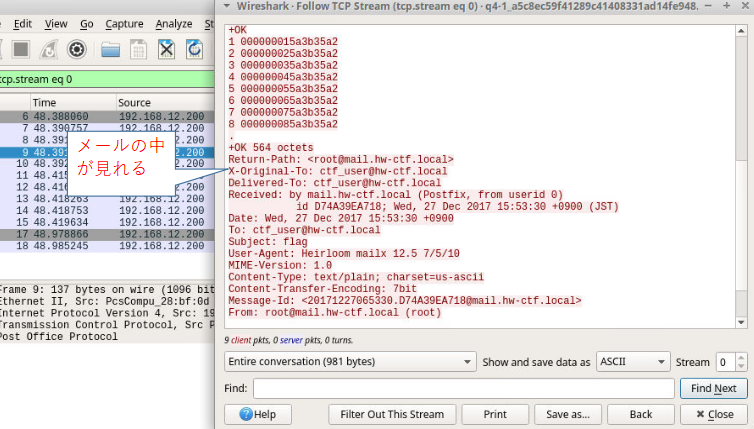The image size is (754, 429).
Task: Open the ASCII data format dropdown
Action: pyautogui.click(x=633, y=362)
